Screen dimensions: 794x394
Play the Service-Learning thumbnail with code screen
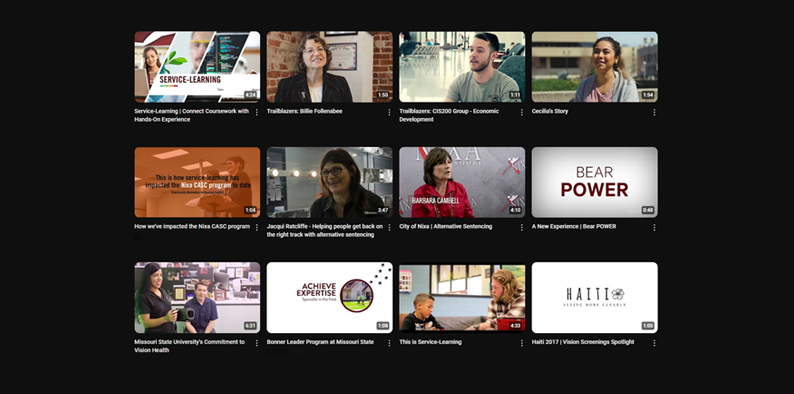(197, 67)
